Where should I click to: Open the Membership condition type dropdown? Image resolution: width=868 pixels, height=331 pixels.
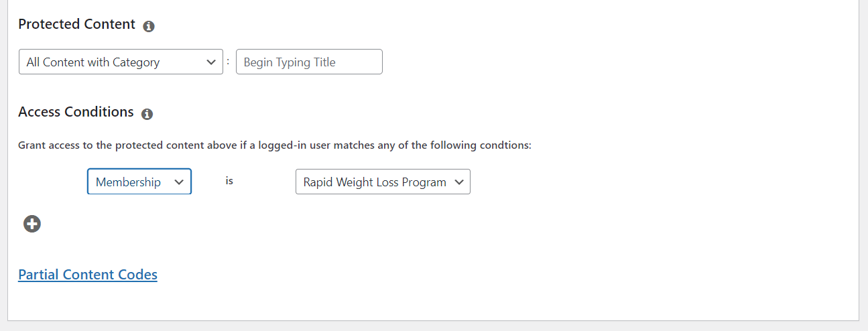139,182
